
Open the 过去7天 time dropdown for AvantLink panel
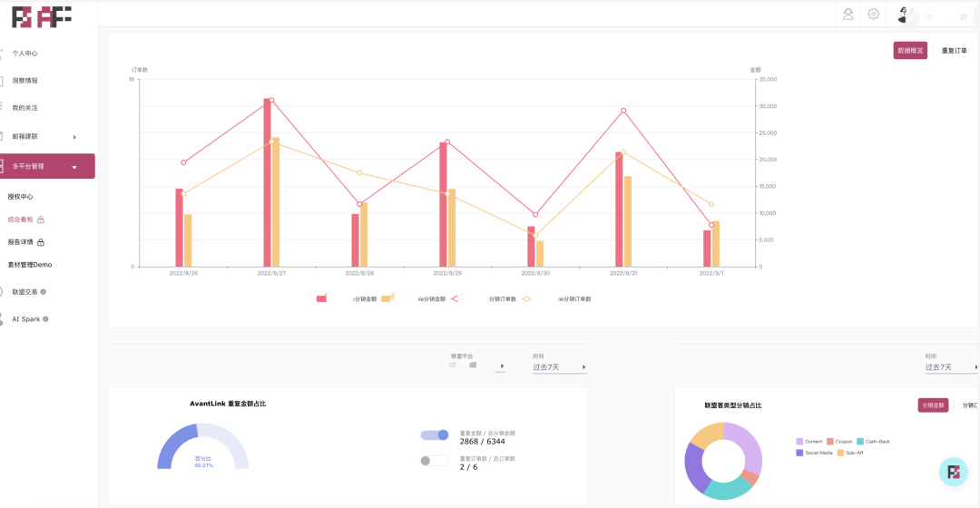point(559,367)
